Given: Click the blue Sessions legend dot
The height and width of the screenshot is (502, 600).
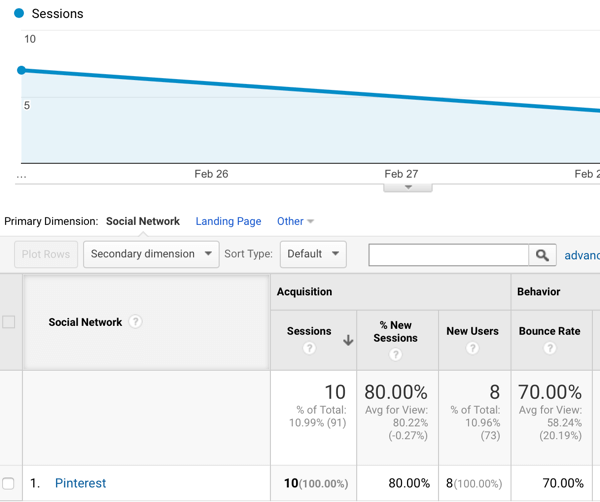Looking at the screenshot, I should click(x=19, y=13).
